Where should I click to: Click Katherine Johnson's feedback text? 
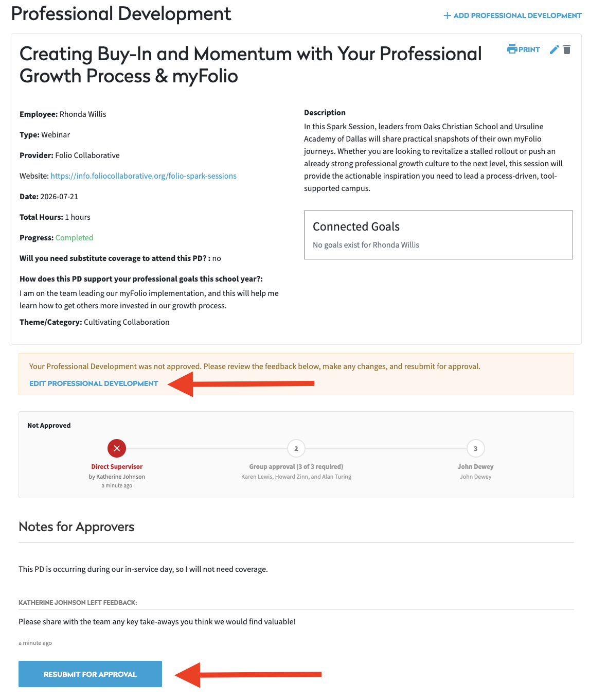157,622
